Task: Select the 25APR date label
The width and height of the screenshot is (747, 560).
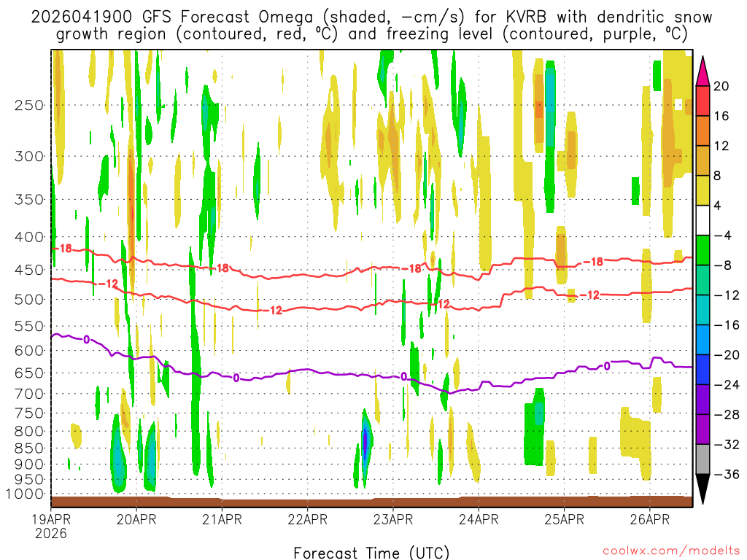Action: point(564,519)
